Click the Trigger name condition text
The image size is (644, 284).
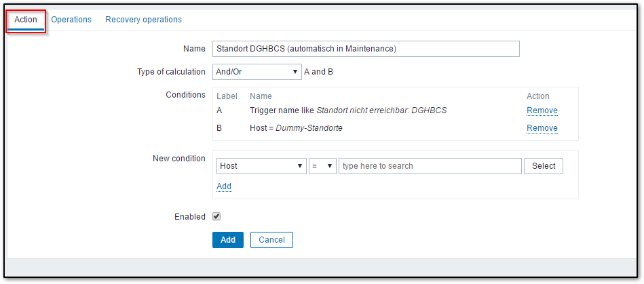click(347, 110)
